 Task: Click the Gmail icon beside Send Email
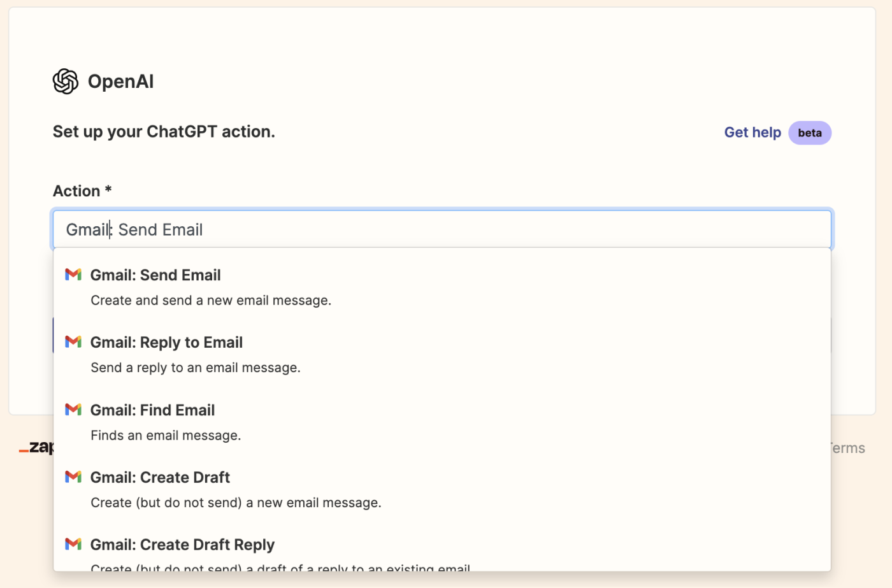[x=73, y=275]
